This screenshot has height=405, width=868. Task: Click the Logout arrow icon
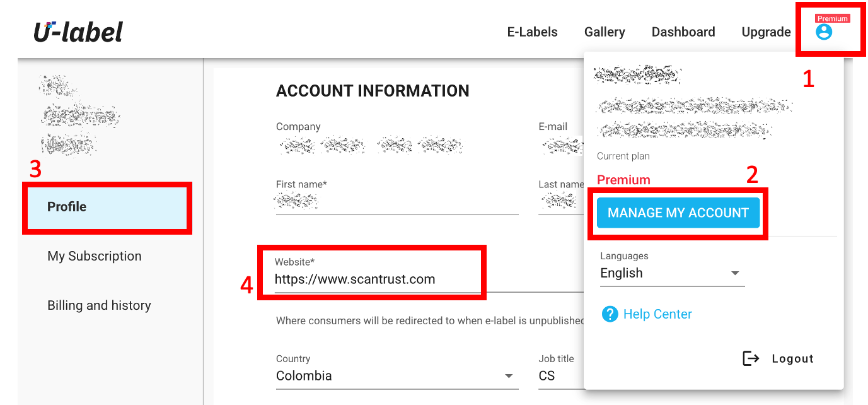point(751,359)
